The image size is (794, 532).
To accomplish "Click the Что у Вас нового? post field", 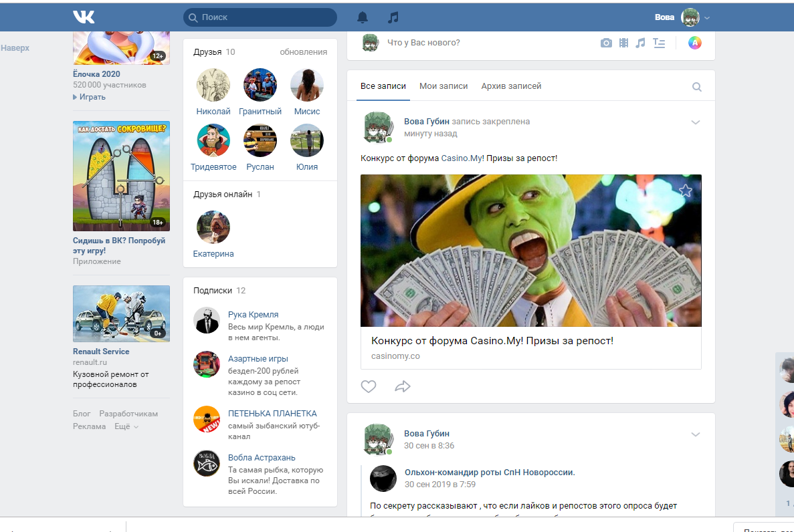I will pyautogui.click(x=423, y=43).
